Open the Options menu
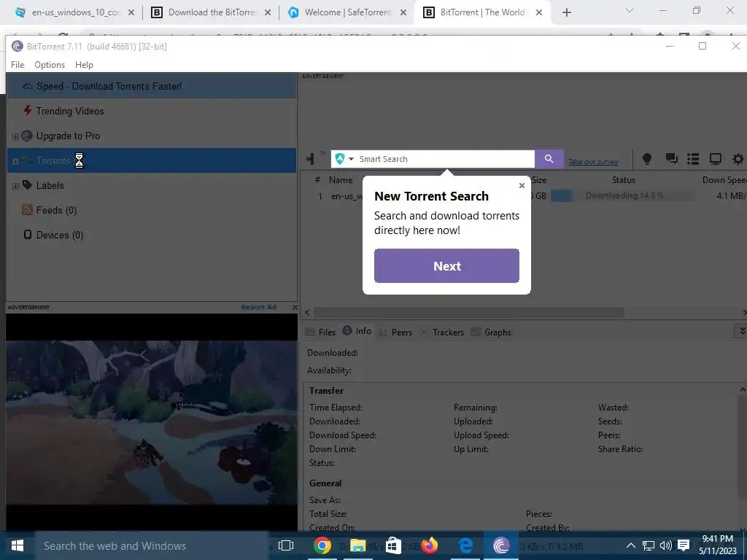747x560 pixels. pyautogui.click(x=50, y=65)
